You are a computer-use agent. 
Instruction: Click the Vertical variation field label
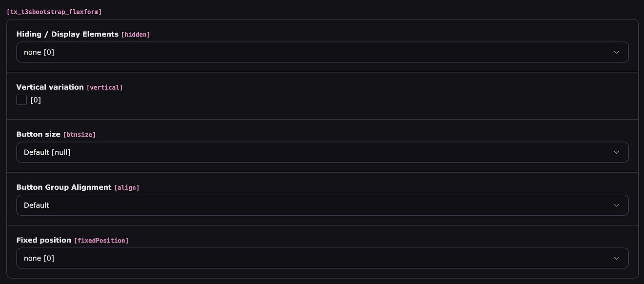click(50, 87)
